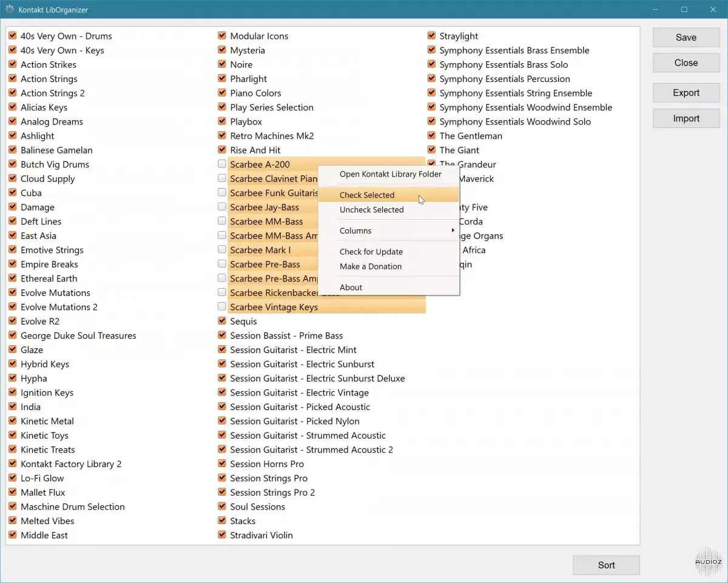Maximize the Kontakt LibOrganizer window
Image resolution: width=728 pixels, height=583 pixels.
click(x=684, y=10)
